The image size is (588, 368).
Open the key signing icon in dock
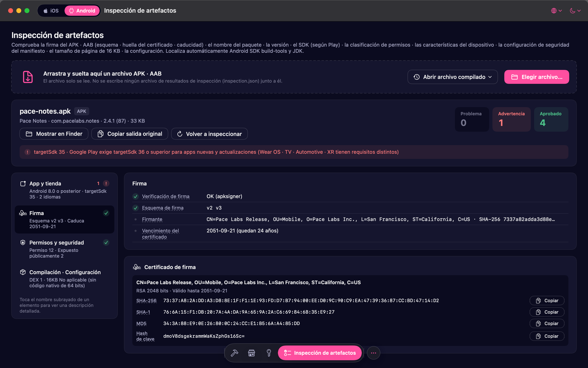[269, 353]
